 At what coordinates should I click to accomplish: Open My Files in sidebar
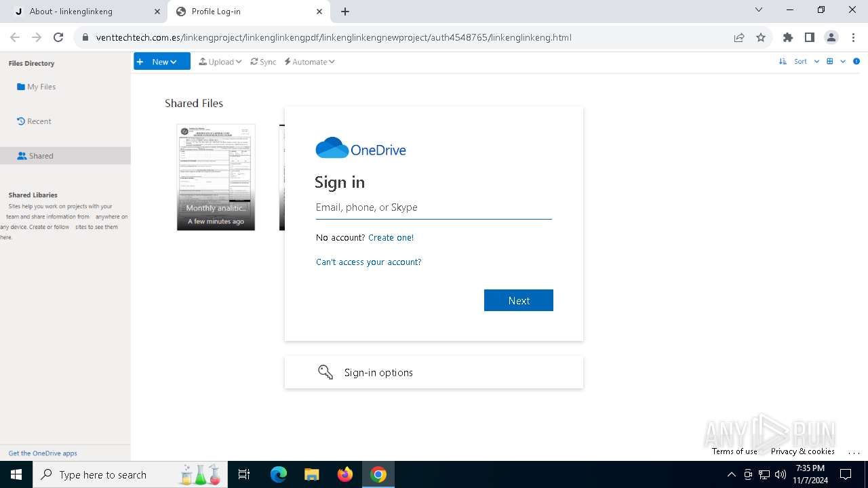click(x=37, y=87)
